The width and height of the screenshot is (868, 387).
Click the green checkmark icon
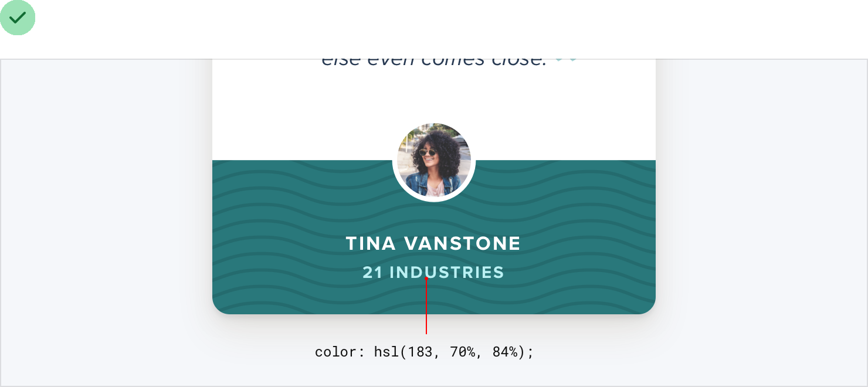tap(18, 18)
